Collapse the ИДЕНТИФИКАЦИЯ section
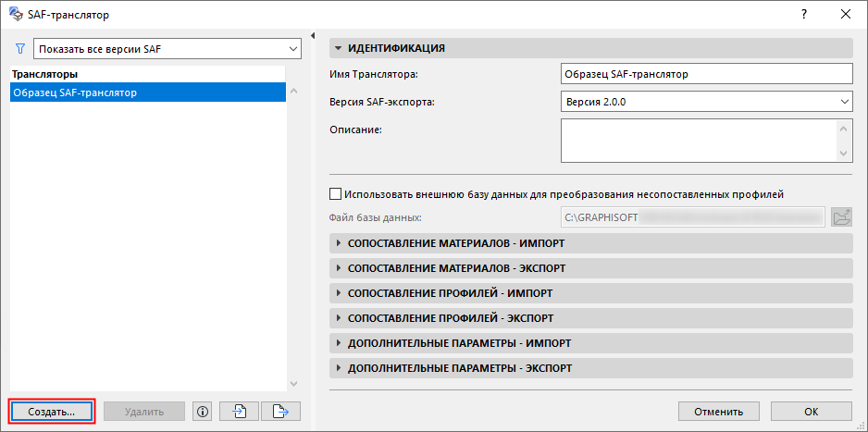Screen dimensions: 868x432 pos(339,48)
